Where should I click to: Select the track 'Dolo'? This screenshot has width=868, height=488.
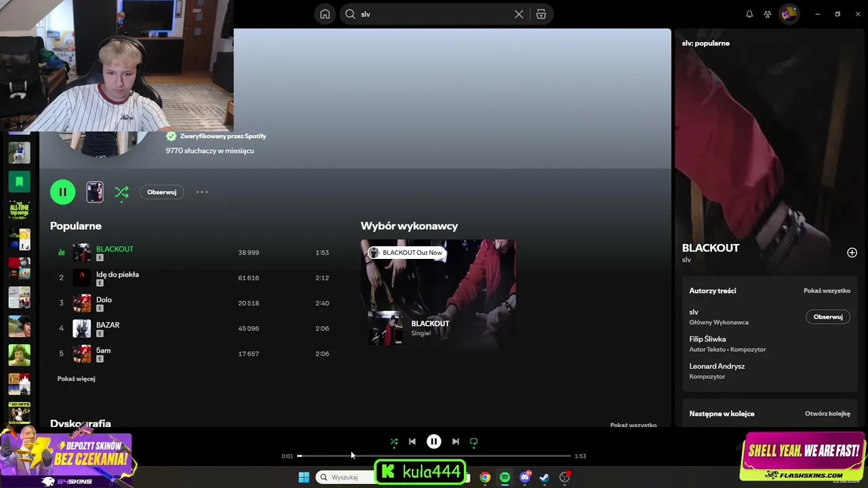[104, 300]
